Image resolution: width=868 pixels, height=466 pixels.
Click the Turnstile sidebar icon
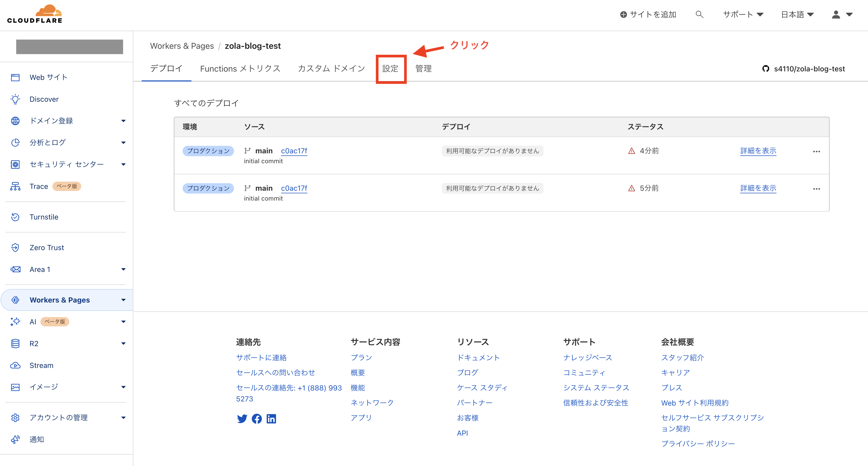click(x=15, y=217)
